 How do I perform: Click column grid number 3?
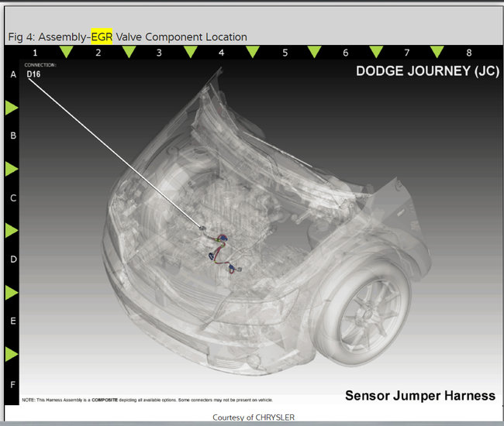[x=159, y=53]
